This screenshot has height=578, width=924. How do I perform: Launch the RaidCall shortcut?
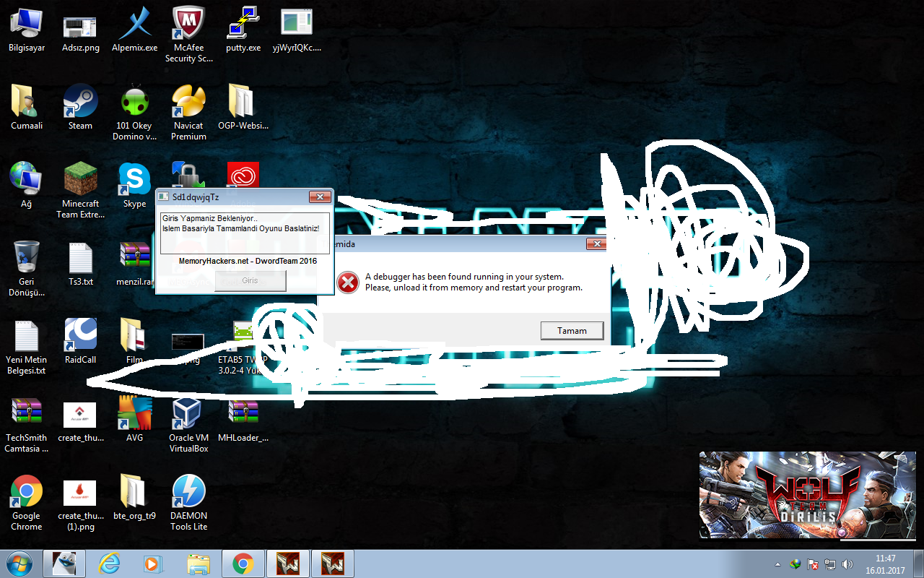80,341
